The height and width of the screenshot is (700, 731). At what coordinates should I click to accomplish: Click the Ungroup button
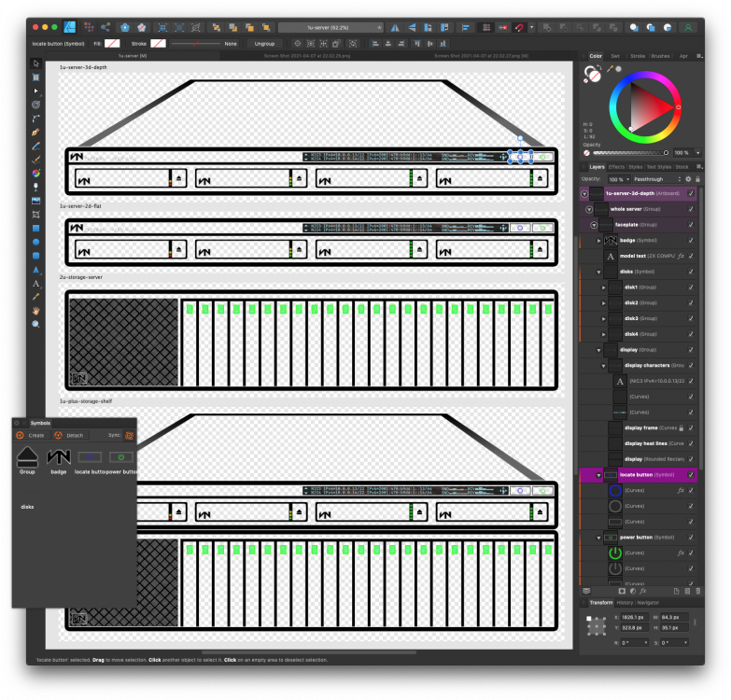pos(264,44)
